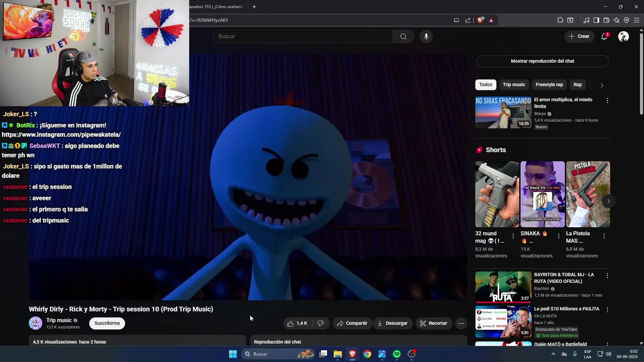Open the browser extensions puzzle icon
This screenshot has width=644, height=362.
click(560, 20)
